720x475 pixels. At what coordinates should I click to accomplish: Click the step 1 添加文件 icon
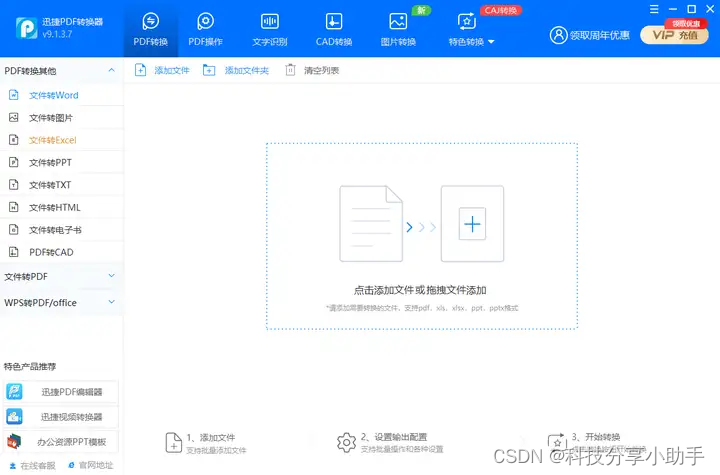174,443
